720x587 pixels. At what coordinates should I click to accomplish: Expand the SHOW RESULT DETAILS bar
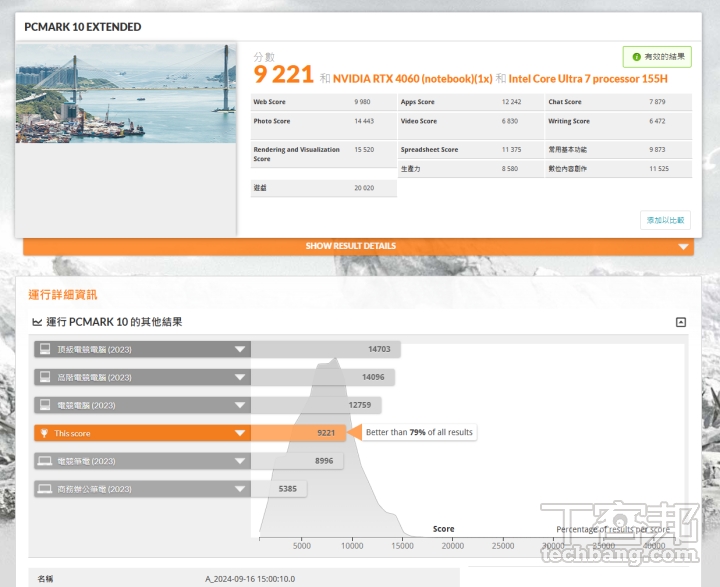350,246
